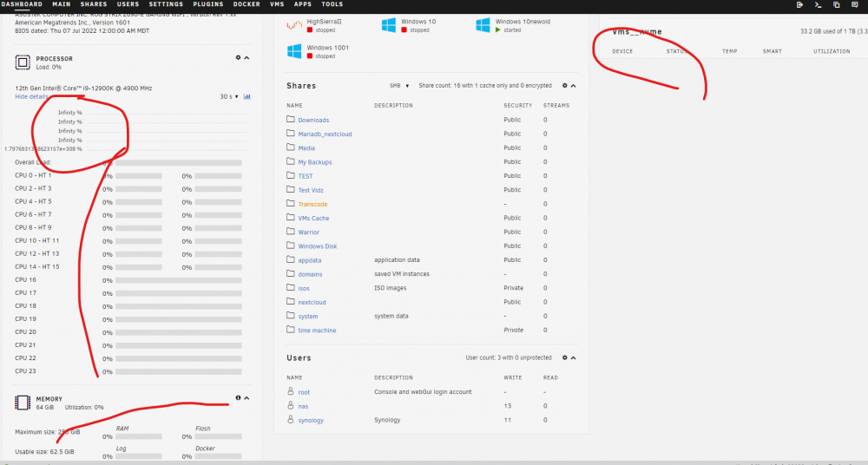Click the logout icon in top bar

point(800,4)
